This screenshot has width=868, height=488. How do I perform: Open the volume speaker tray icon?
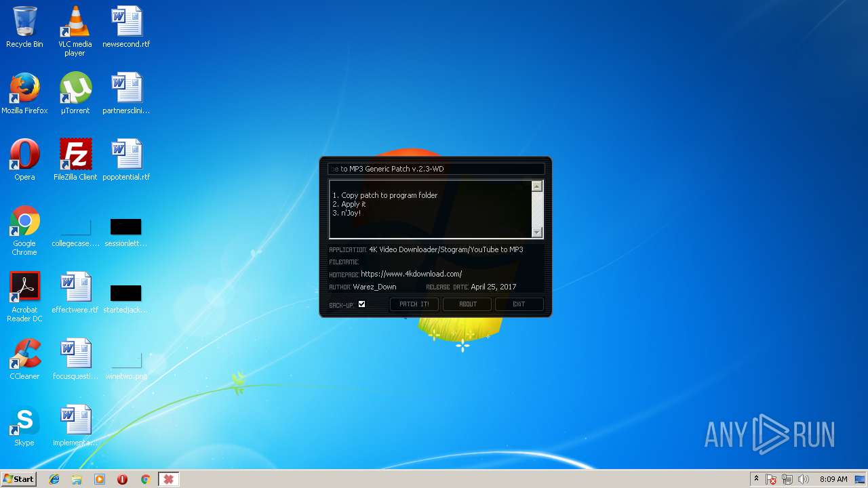click(804, 479)
